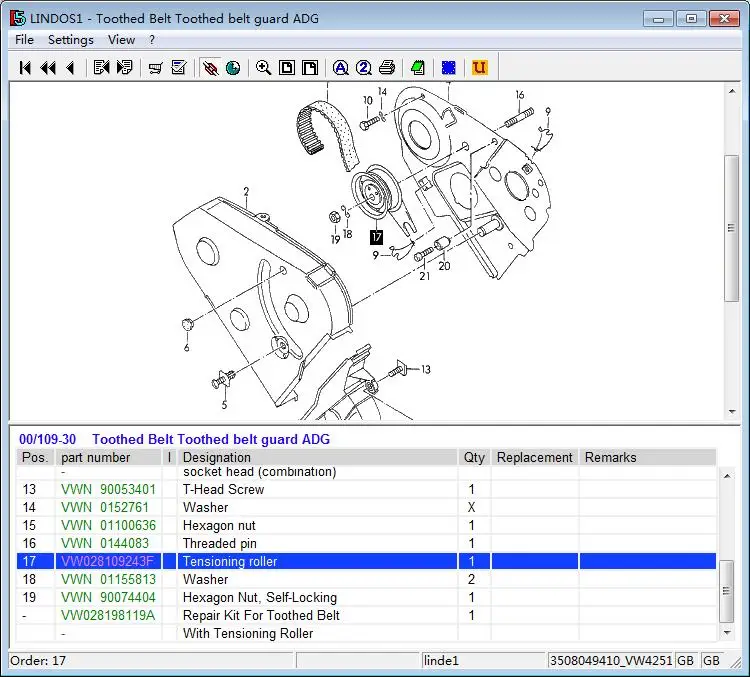Click the Replacement column header
This screenshot has width=750, height=677.
point(534,457)
